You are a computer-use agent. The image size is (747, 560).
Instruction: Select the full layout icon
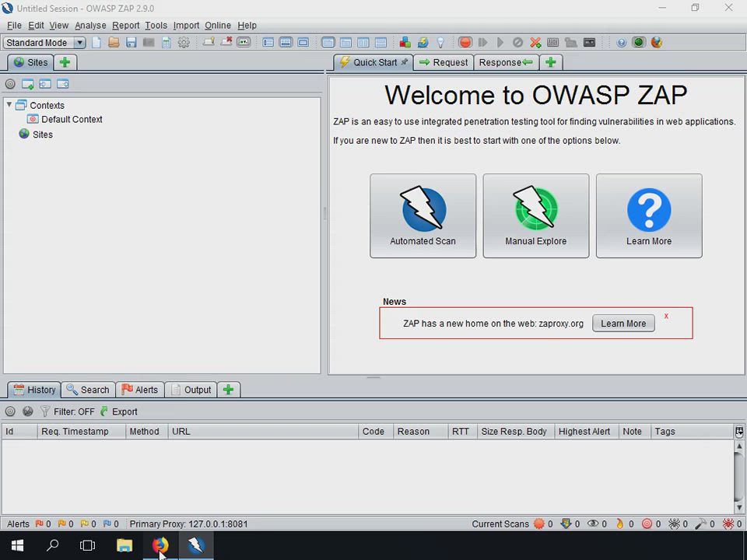point(303,42)
